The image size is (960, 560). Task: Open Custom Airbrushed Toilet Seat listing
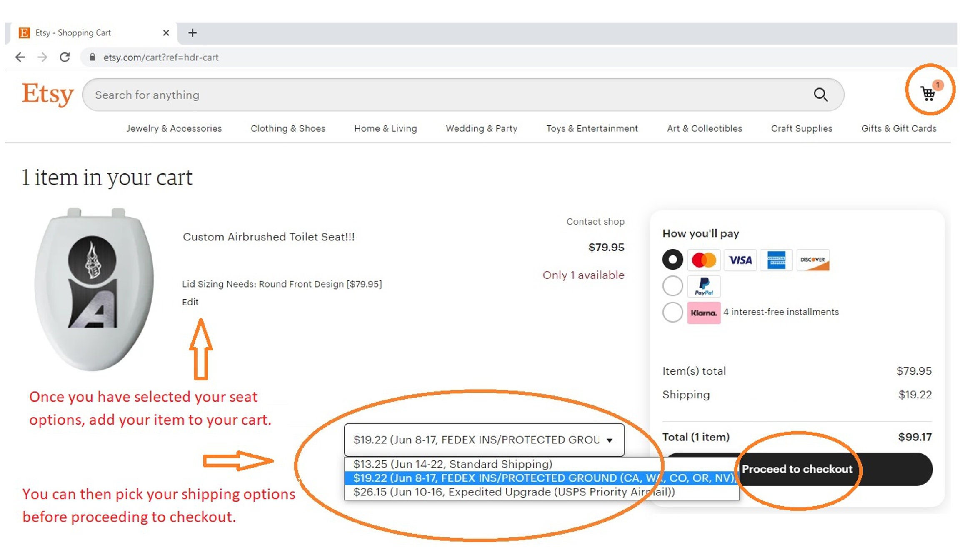pyautogui.click(x=269, y=237)
